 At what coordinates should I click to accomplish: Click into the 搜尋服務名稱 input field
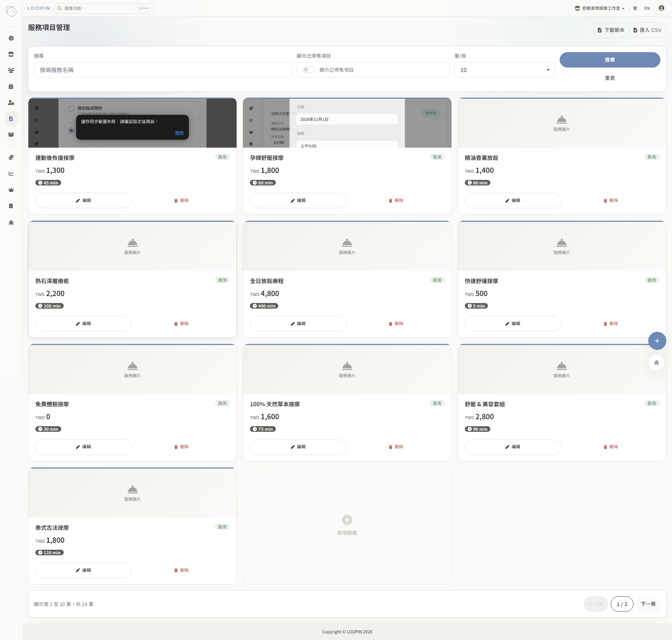163,70
